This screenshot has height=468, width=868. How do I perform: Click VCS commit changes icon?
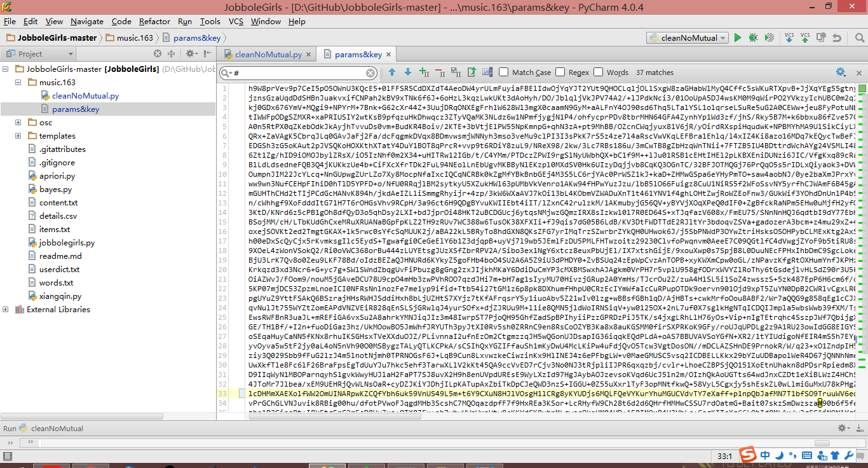805,38
